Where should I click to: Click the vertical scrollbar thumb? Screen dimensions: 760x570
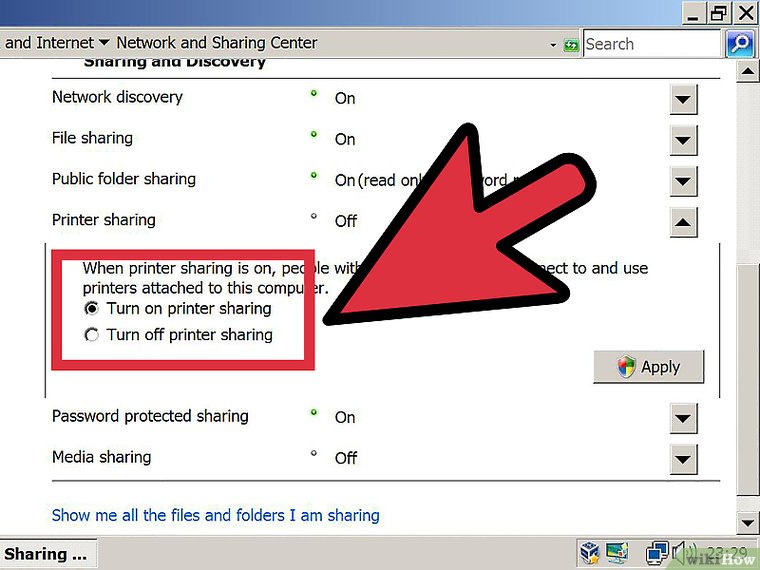click(x=747, y=378)
